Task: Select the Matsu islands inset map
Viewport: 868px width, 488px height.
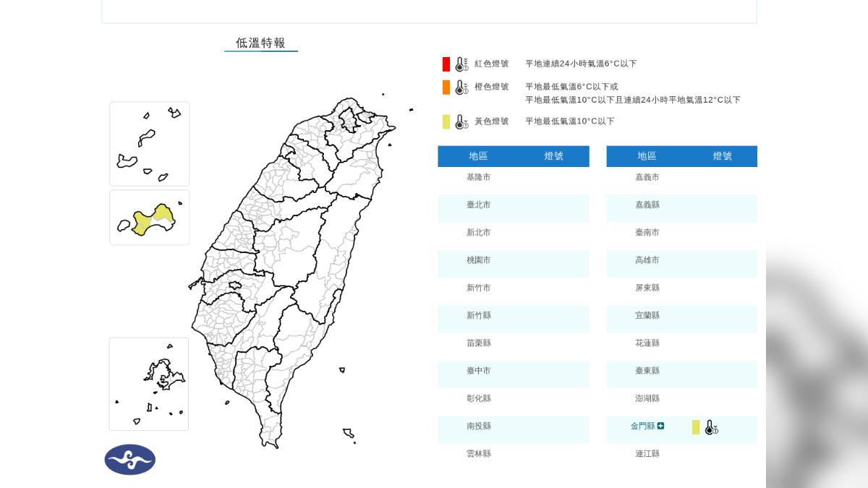Action: click(149, 144)
